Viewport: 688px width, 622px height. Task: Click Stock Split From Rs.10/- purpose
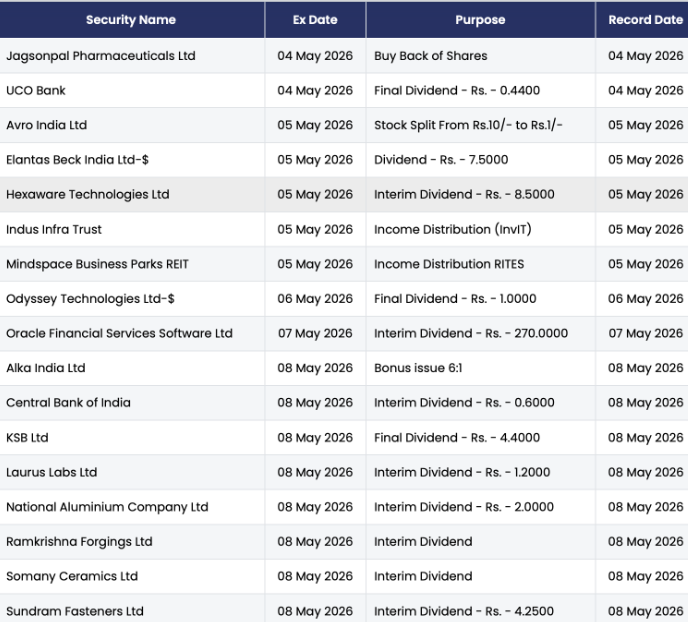468,125
